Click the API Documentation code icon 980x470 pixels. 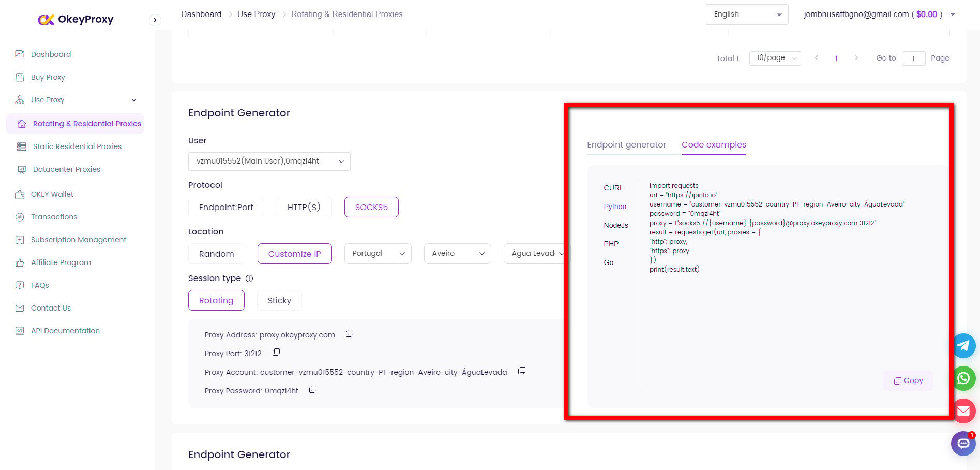click(x=20, y=331)
